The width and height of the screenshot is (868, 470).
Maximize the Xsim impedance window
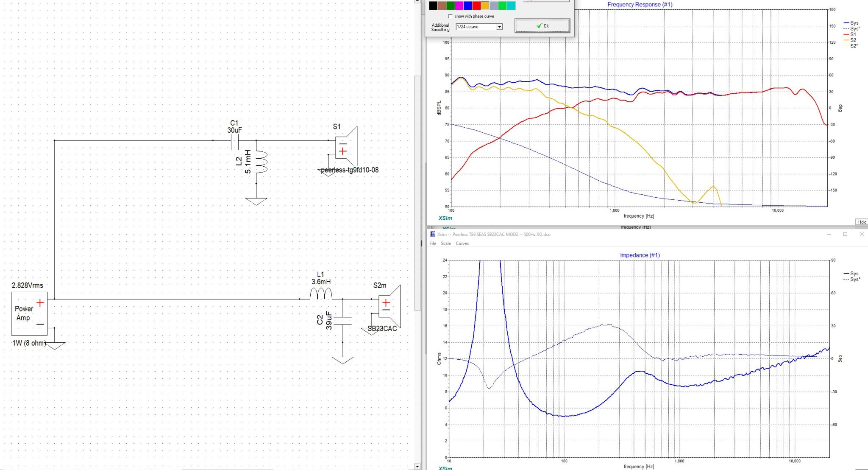click(x=845, y=234)
